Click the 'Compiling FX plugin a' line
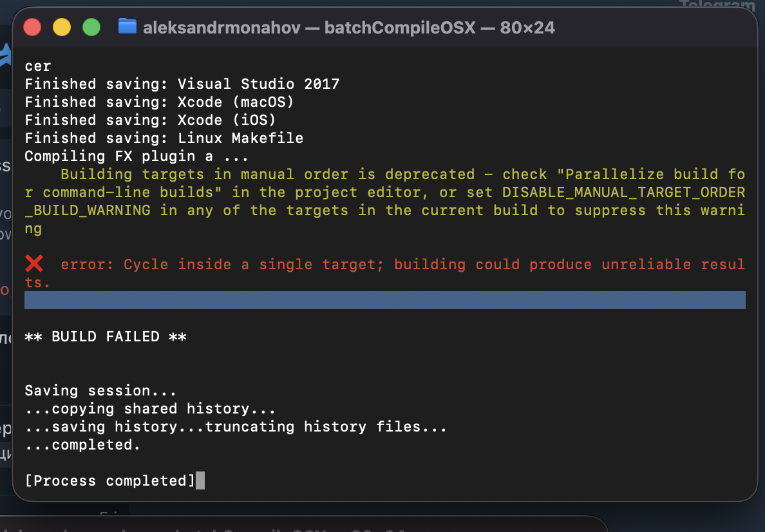This screenshot has height=532, width=765. [137, 156]
